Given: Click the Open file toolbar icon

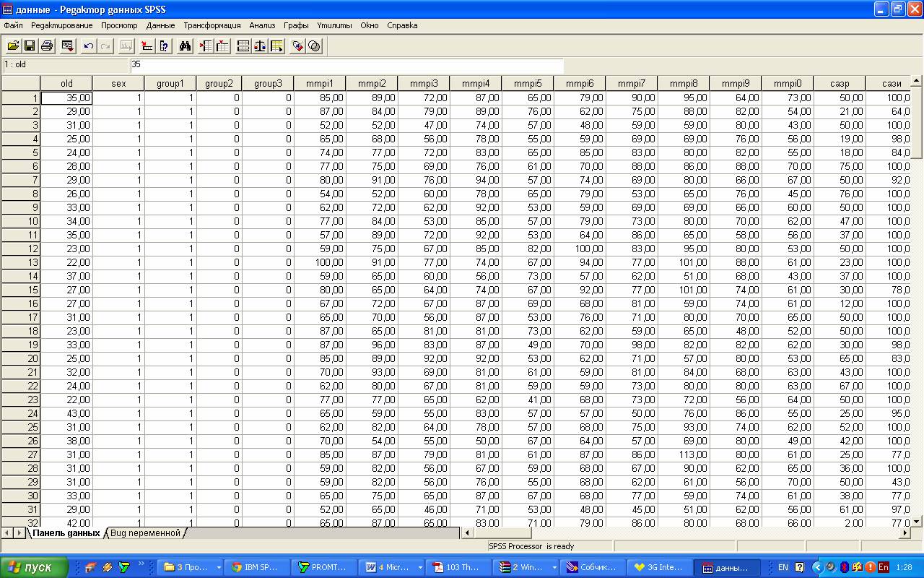Looking at the screenshot, I should click(13, 46).
